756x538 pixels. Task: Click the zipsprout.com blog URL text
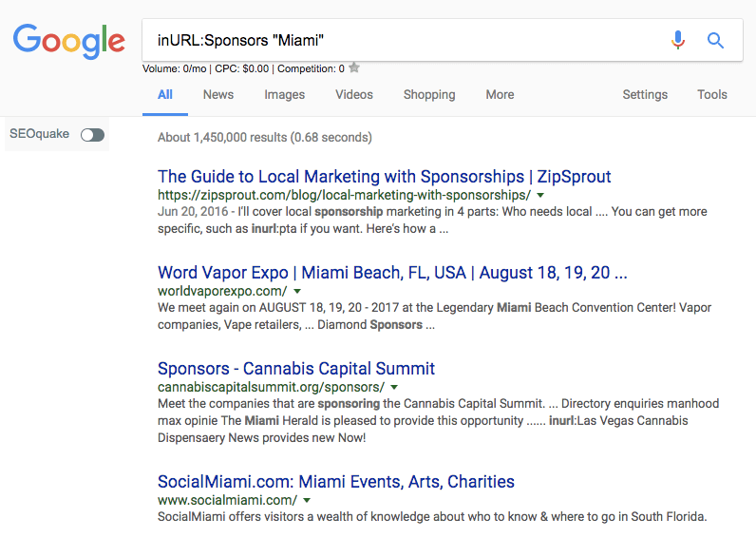[344, 196]
